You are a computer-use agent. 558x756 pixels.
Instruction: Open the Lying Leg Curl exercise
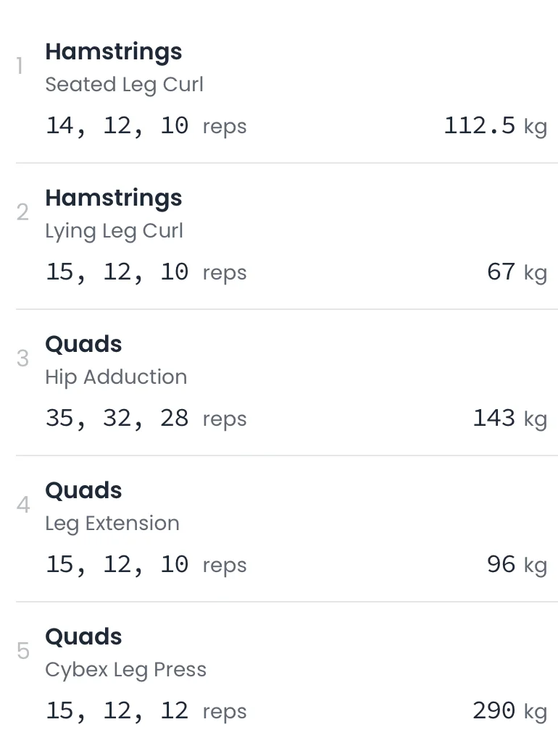point(114,231)
